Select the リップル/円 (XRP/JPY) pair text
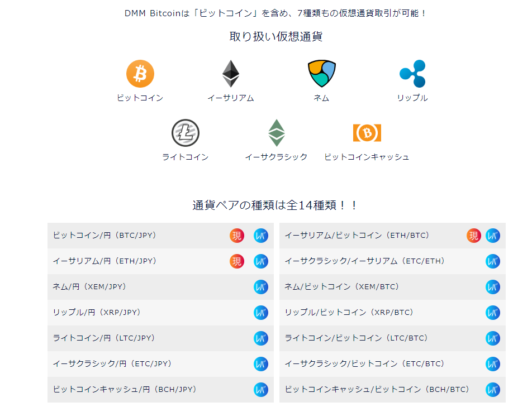 click(96, 313)
